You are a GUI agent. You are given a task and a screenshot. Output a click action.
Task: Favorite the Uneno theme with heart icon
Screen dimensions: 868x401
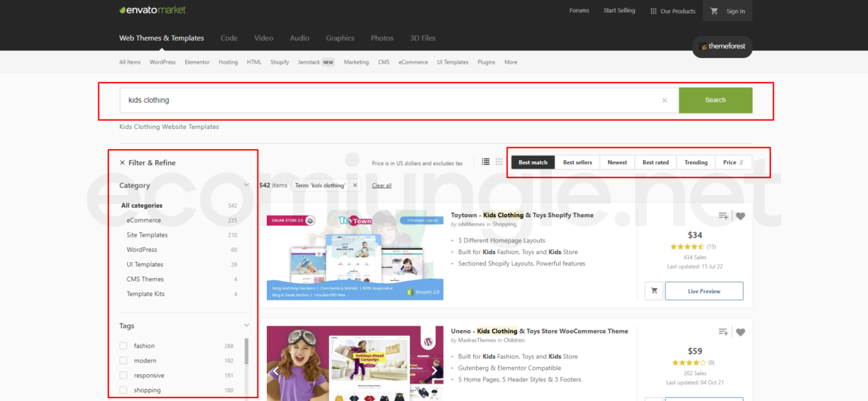coord(740,332)
